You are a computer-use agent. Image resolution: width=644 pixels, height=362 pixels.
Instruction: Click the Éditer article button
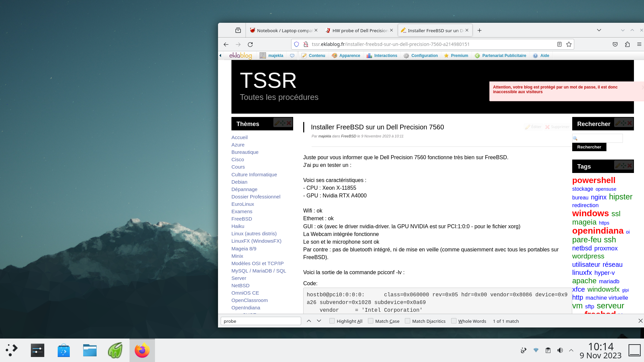533,127
